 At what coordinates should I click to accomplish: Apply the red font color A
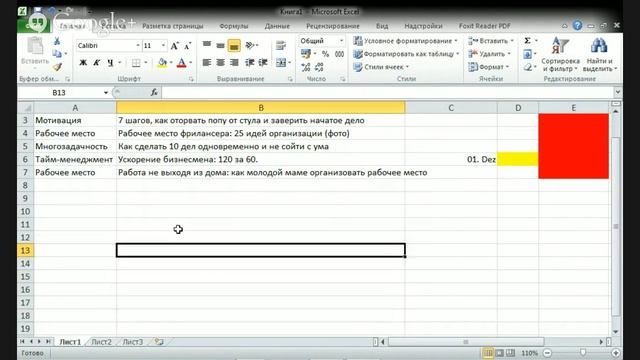(x=182, y=63)
